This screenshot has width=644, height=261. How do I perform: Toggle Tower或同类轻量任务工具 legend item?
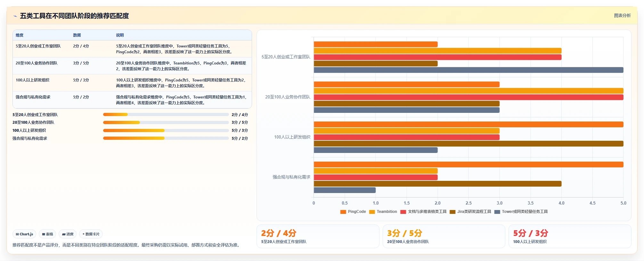pyautogui.click(x=521, y=212)
